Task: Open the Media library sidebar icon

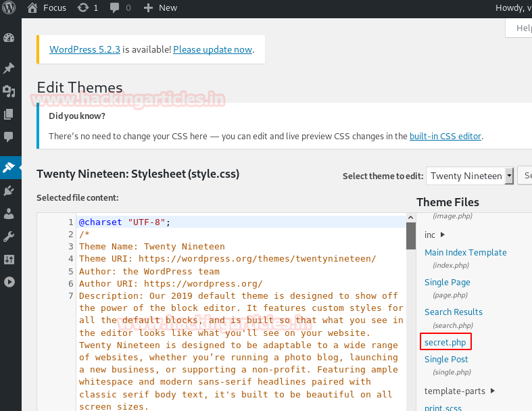Action: 9,91
